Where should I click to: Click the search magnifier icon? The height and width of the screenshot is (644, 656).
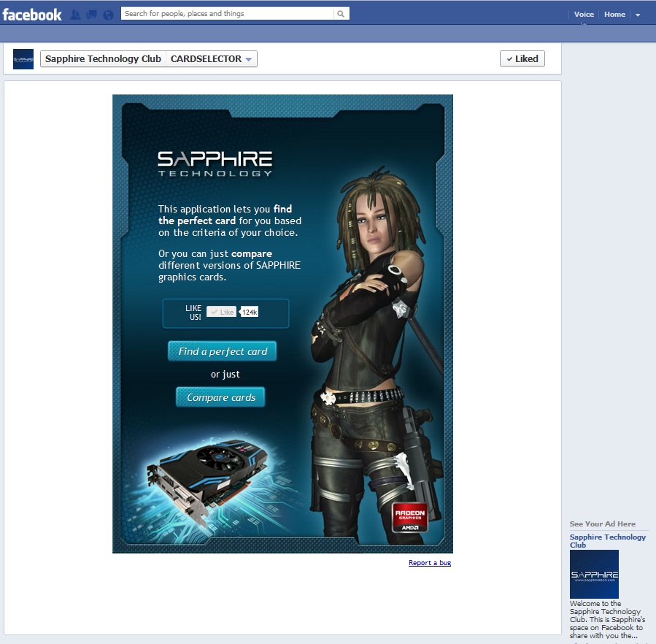(x=341, y=13)
